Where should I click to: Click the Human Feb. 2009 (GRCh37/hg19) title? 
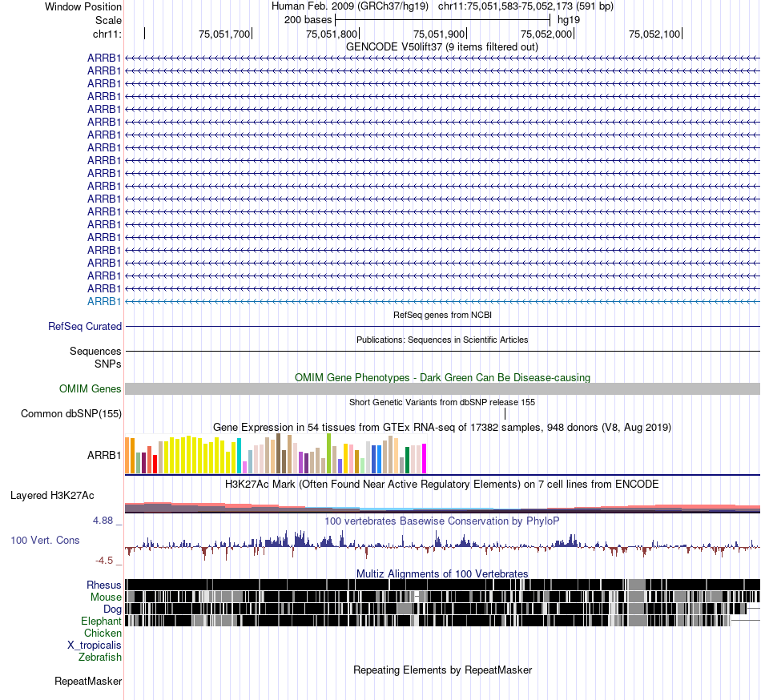350,6
